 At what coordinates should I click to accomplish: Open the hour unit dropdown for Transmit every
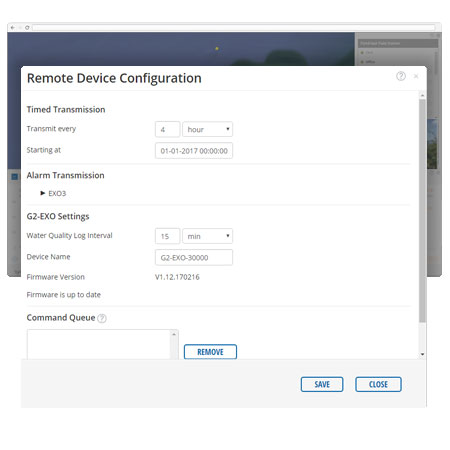click(x=207, y=129)
